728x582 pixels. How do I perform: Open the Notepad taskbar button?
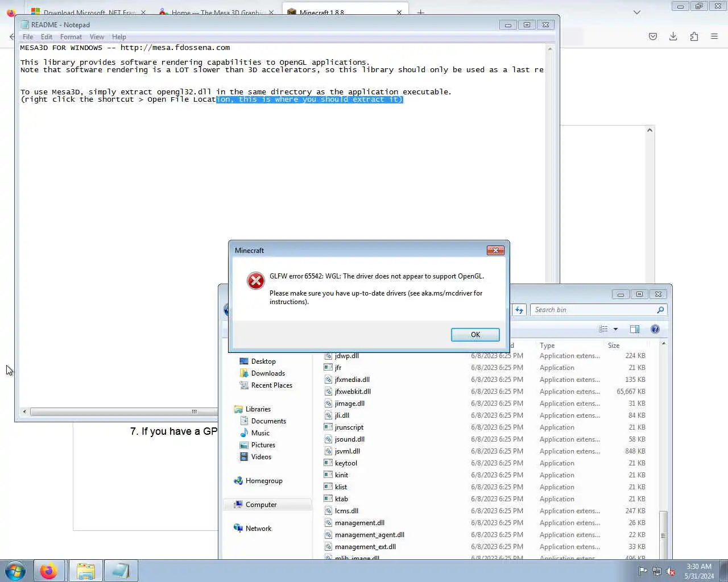(121, 571)
